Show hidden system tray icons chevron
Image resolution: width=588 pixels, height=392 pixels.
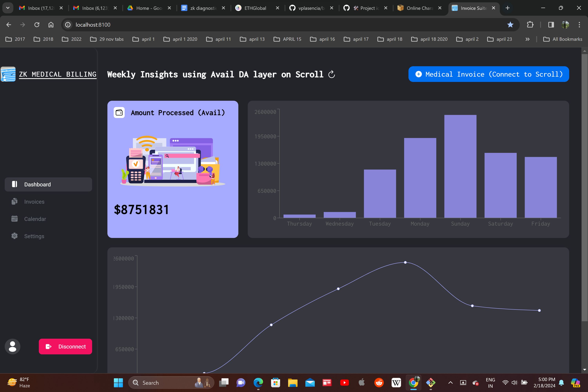tap(450, 383)
